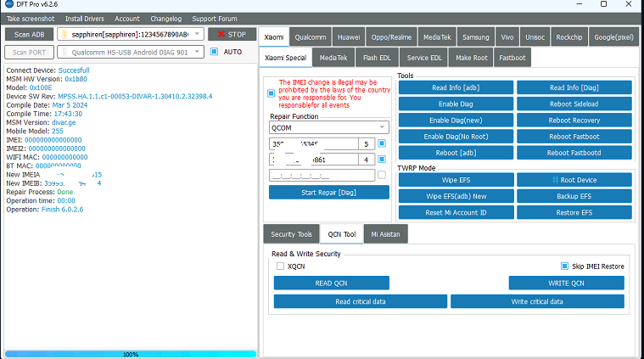Click the Wipe EFS button

pyautogui.click(x=456, y=180)
